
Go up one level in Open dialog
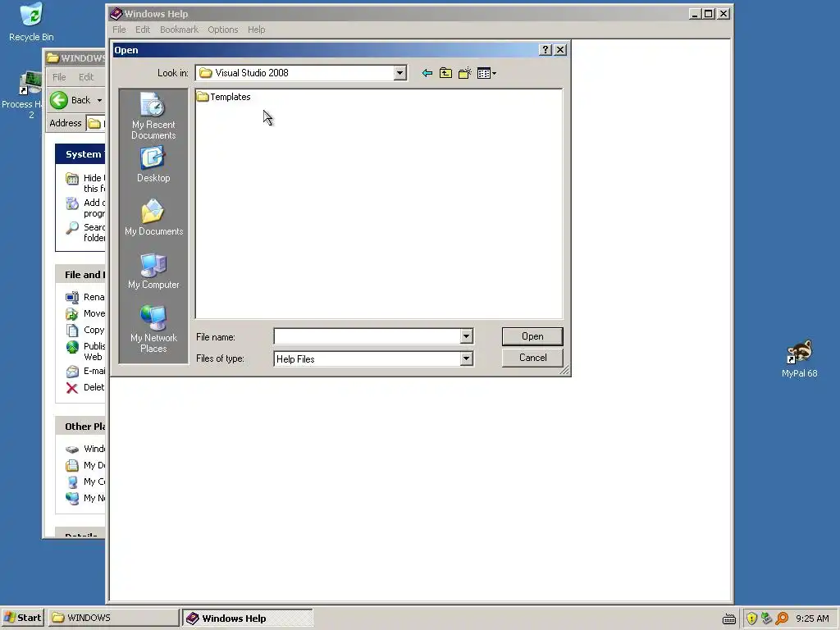click(445, 73)
